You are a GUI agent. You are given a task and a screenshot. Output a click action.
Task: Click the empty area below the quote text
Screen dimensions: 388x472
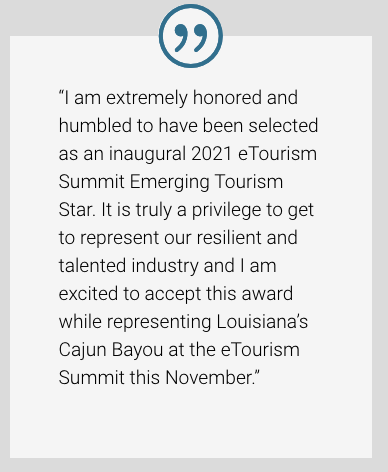click(x=191, y=423)
